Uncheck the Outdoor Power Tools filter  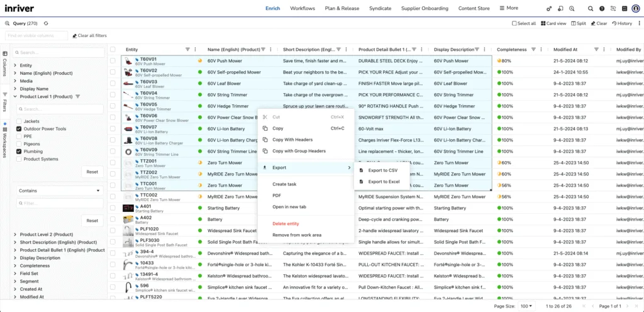tap(19, 129)
